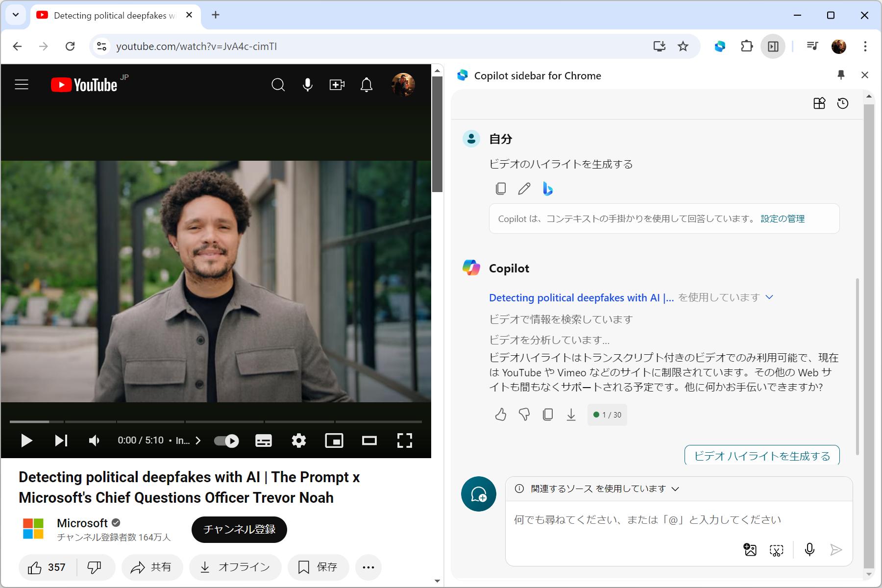Copy the user message in Copilot
The width and height of the screenshot is (882, 588).
click(x=501, y=189)
